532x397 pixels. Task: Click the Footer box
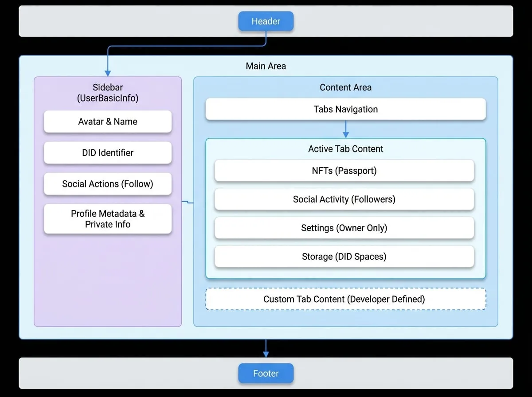tap(266, 373)
